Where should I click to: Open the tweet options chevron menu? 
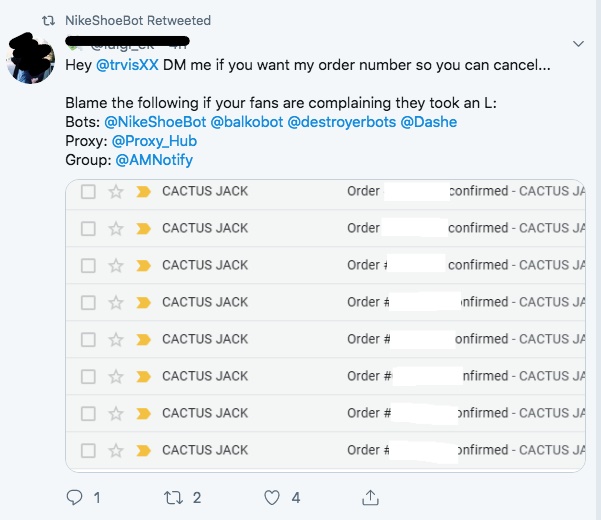click(578, 44)
